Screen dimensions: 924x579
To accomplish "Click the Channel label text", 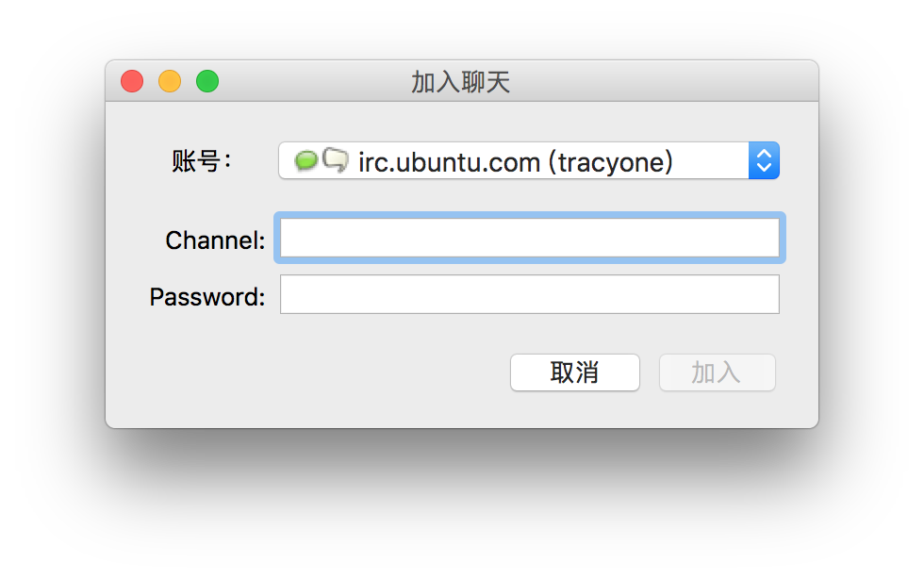I will click(215, 240).
